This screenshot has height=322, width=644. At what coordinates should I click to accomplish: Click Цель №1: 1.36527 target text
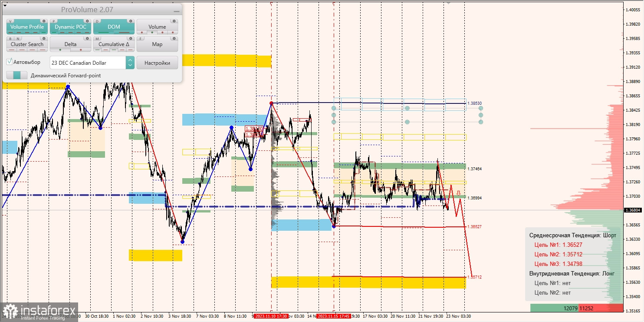pos(559,245)
